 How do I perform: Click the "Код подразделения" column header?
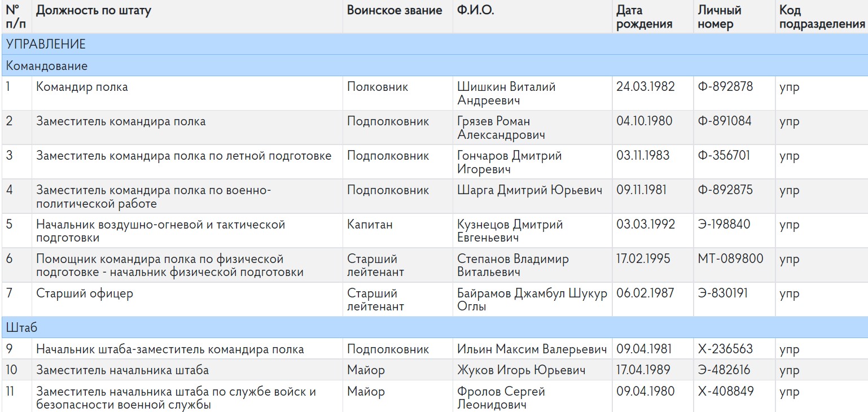click(x=821, y=17)
